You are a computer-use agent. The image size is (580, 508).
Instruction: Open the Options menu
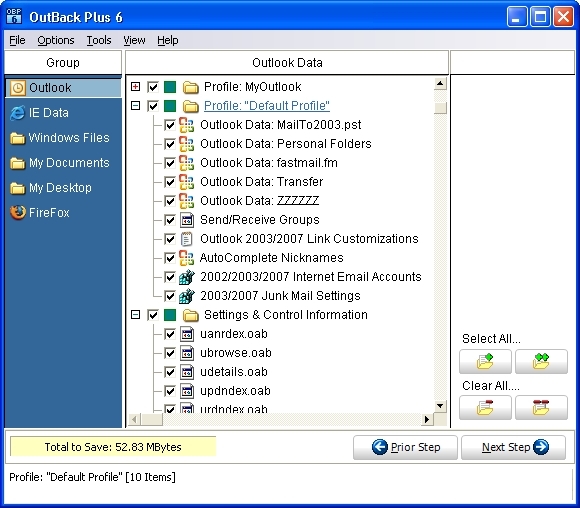coord(56,40)
